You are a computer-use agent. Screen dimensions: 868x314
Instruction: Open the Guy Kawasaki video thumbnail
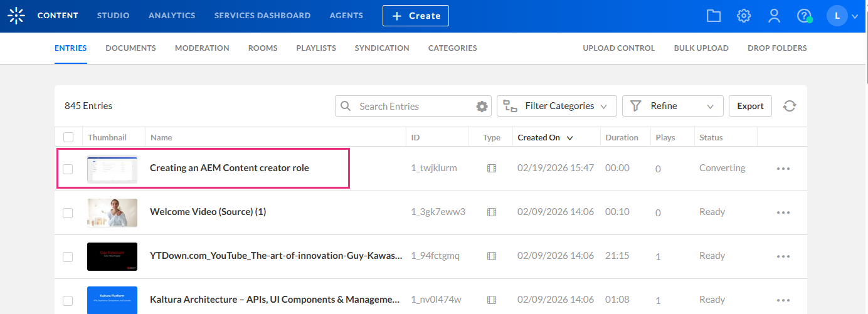tap(112, 256)
